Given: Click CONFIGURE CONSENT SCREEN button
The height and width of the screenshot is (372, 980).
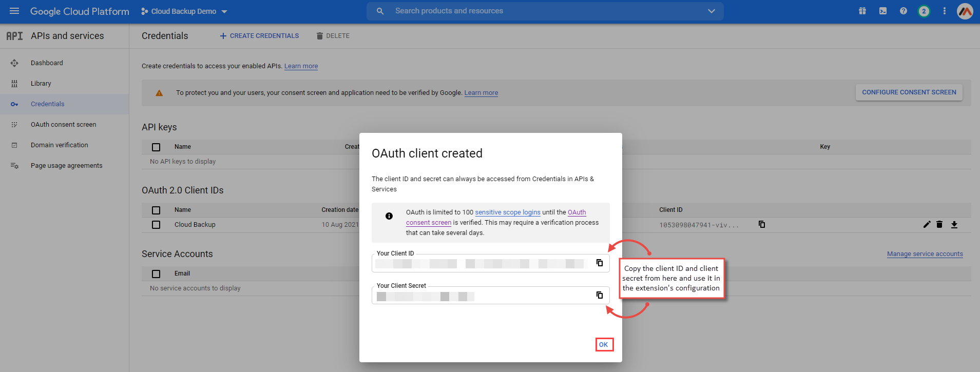Looking at the screenshot, I should pos(909,92).
